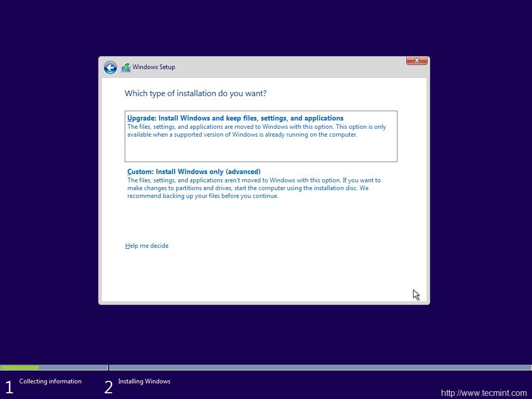Click the blue back arrow icon

click(110, 68)
